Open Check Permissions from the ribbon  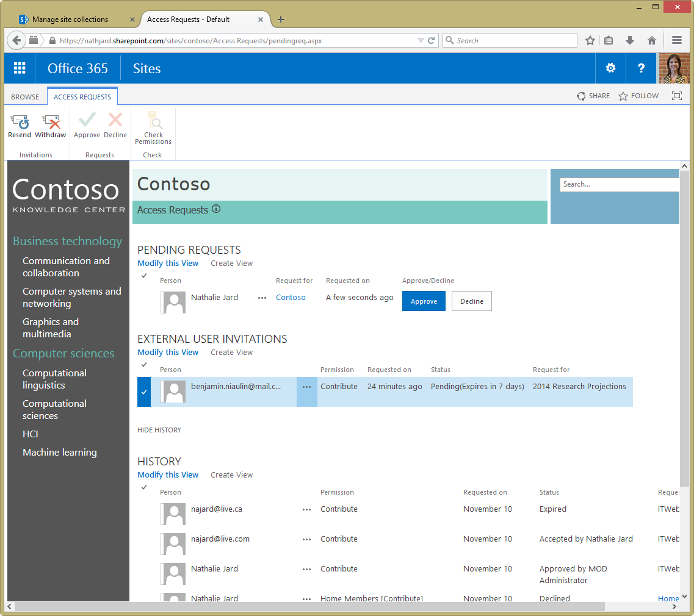point(153,128)
